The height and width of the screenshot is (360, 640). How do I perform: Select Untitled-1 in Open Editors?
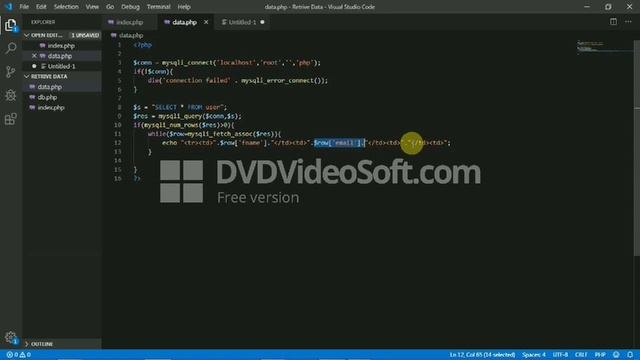(x=61, y=66)
